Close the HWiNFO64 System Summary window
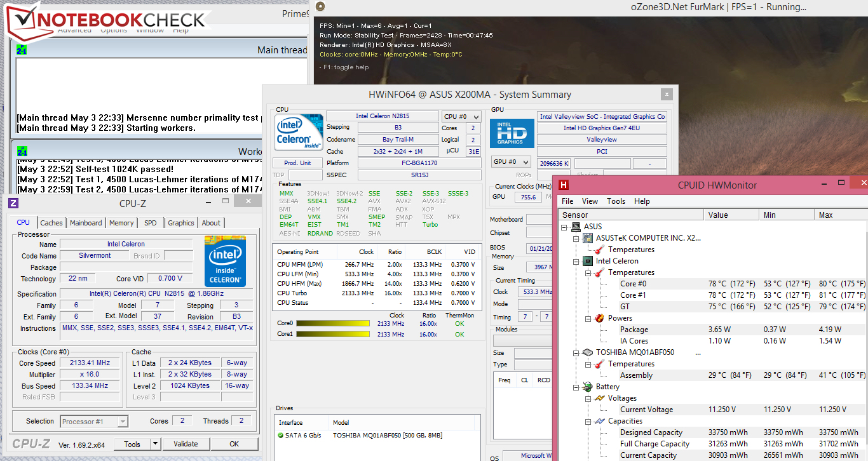Image resolution: width=868 pixels, height=461 pixels. click(667, 94)
